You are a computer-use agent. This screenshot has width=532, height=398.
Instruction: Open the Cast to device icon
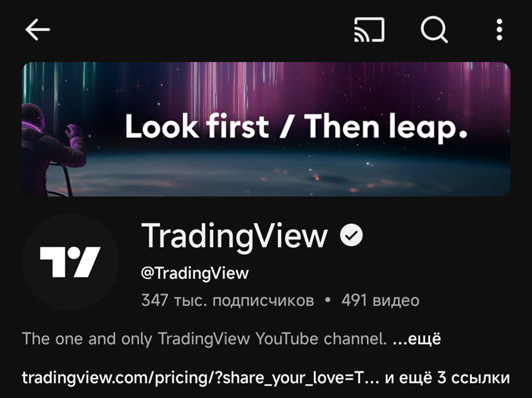pos(369,30)
